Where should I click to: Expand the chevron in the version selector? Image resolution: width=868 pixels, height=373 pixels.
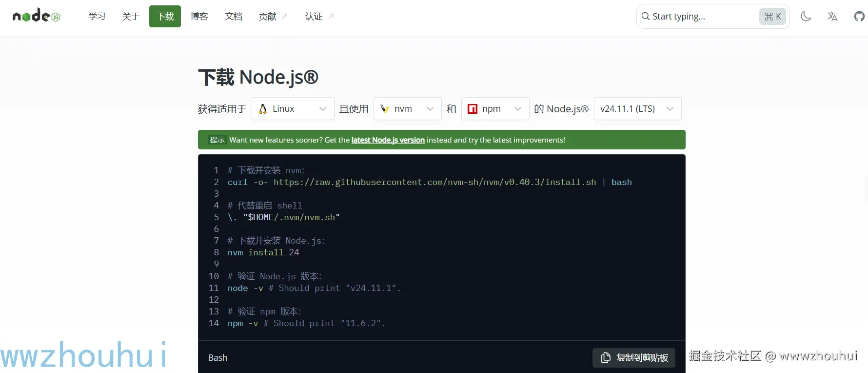(670, 109)
